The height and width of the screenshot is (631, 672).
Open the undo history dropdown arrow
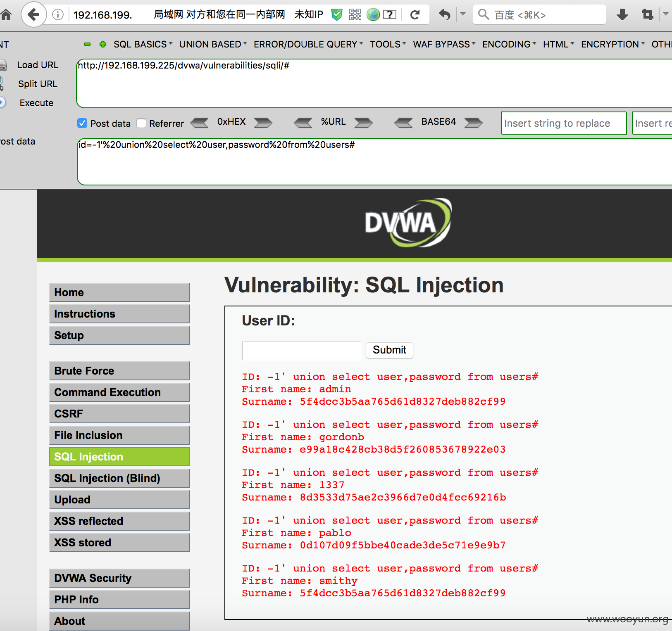(x=463, y=14)
